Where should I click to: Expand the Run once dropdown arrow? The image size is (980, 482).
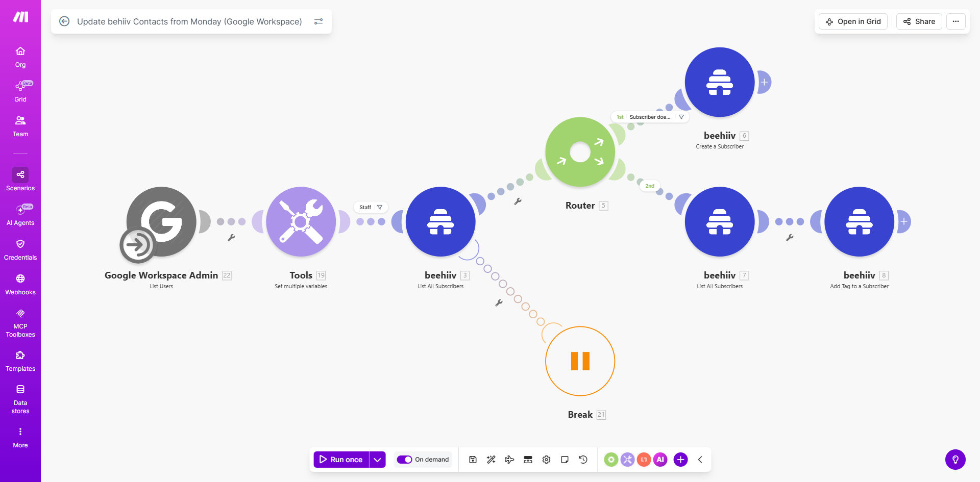[377, 460]
